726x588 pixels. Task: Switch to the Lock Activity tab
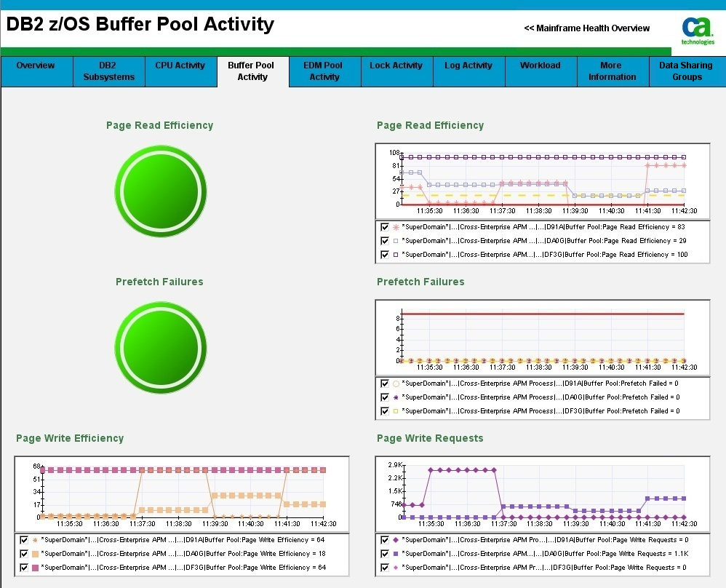[x=396, y=71]
